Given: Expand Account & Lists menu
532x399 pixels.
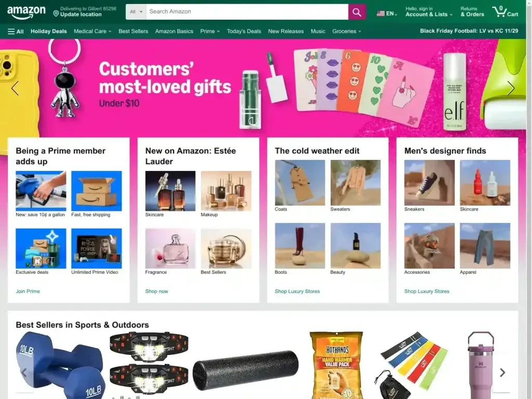Looking at the screenshot, I should 429,11.
